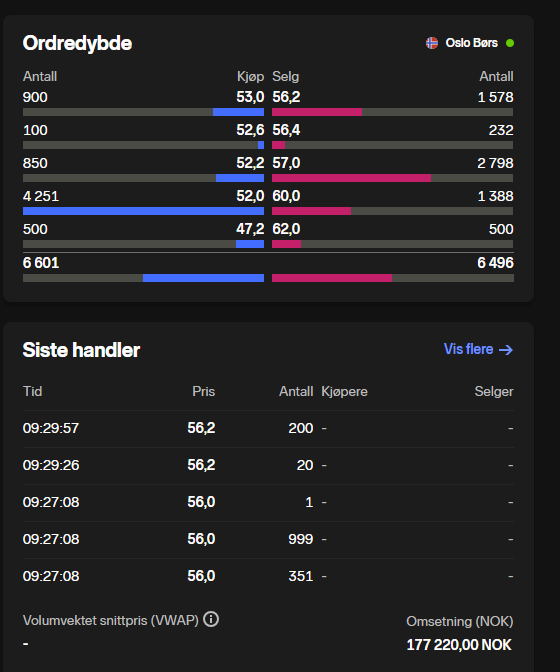
Task: Click the Vis flere arrow icon
Action: [x=506, y=350]
